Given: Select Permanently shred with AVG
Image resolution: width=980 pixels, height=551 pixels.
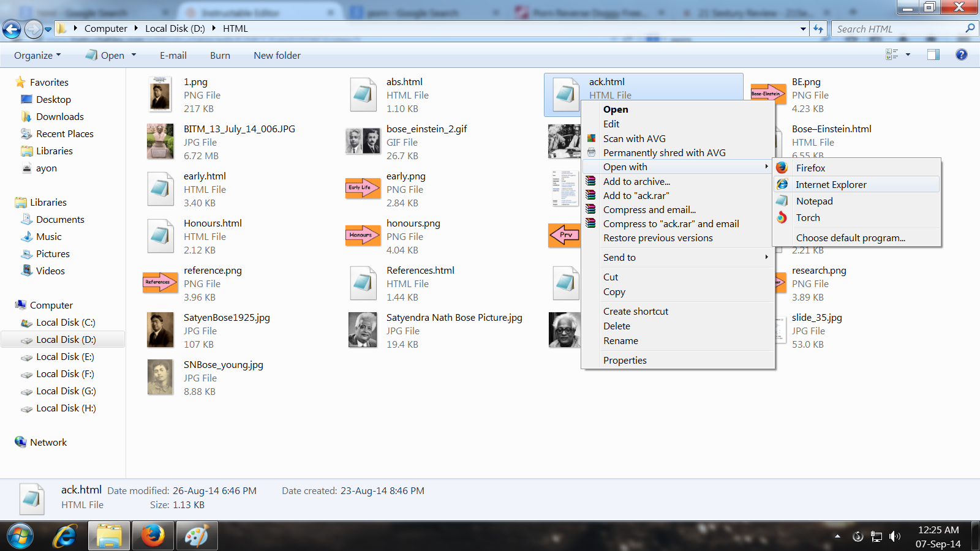Looking at the screenshot, I should pyautogui.click(x=677, y=152).
